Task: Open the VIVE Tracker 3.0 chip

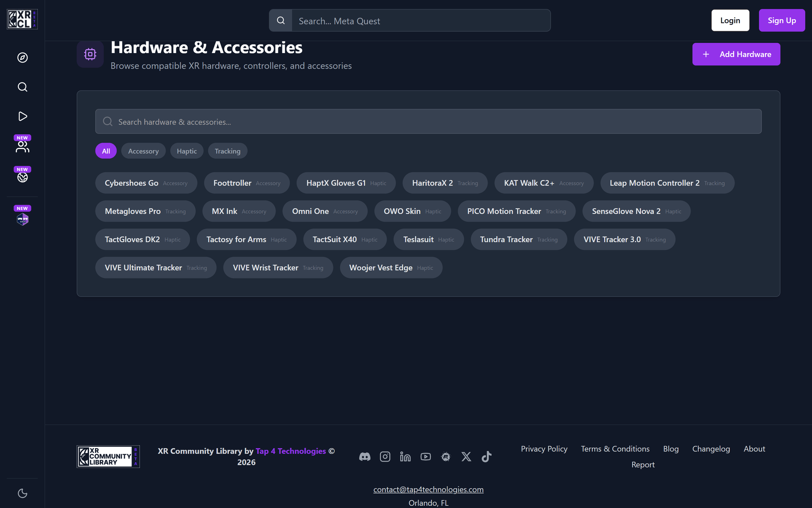Action: click(x=624, y=239)
